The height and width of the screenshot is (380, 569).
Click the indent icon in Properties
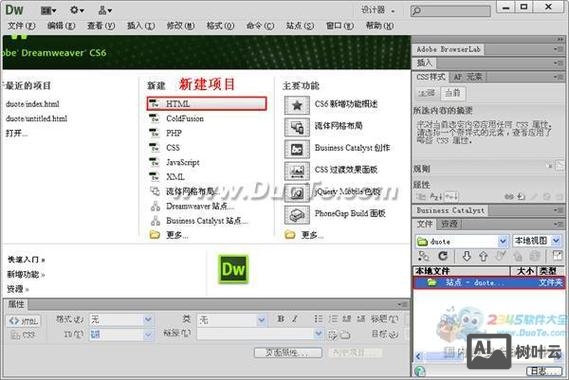(x=361, y=319)
